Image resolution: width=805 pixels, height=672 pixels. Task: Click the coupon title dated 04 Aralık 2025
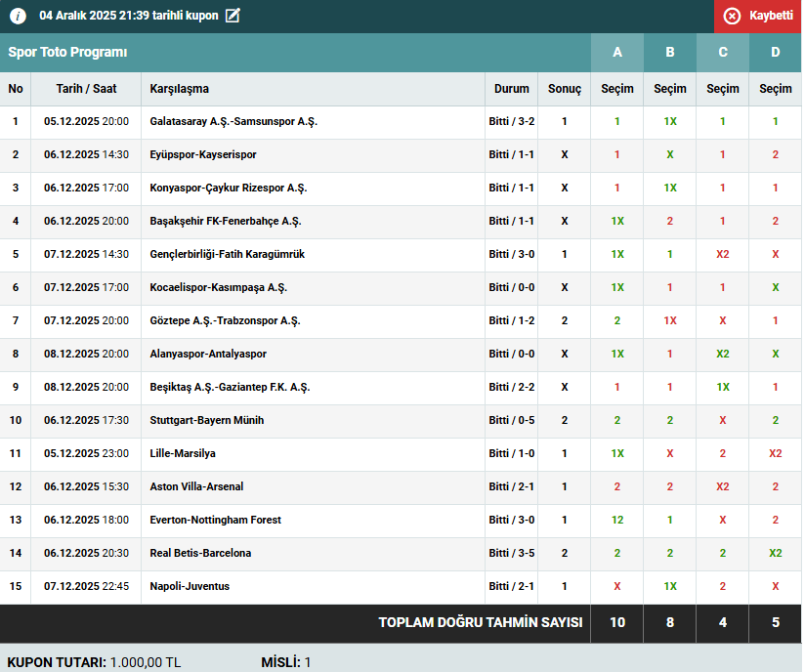(x=129, y=16)
